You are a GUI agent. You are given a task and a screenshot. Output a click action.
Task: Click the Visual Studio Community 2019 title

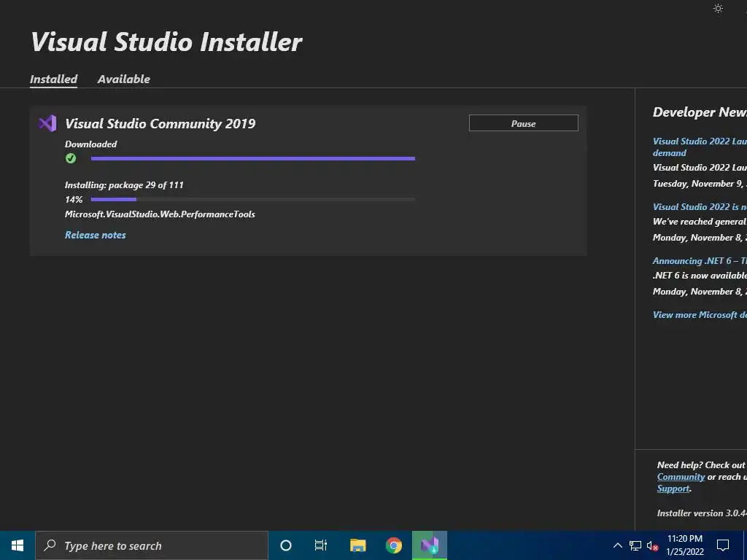[160, 124]
